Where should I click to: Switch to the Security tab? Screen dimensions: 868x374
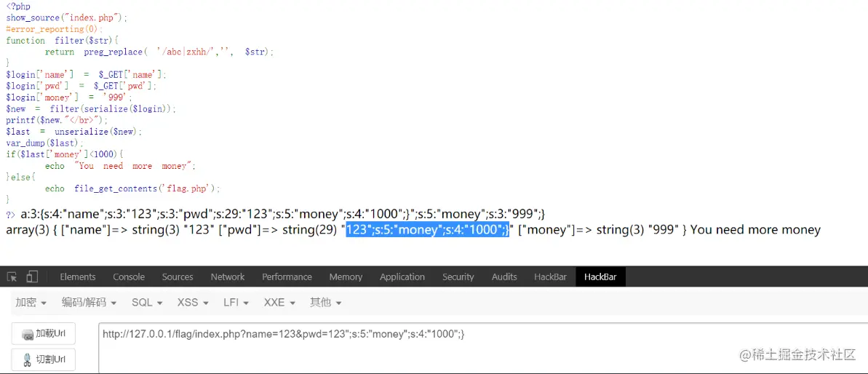click(x=458, y=276)
